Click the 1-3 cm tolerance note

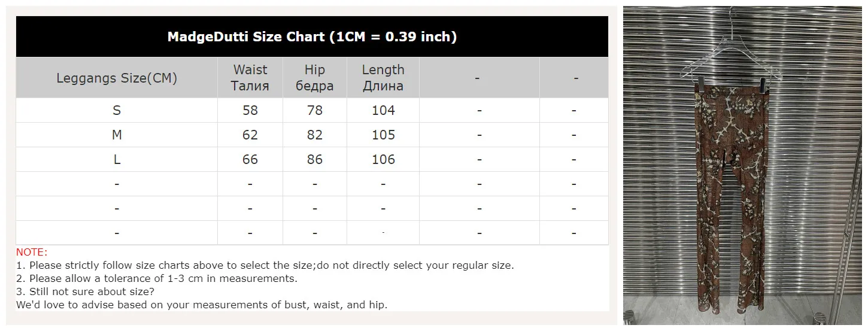(157, 278)
